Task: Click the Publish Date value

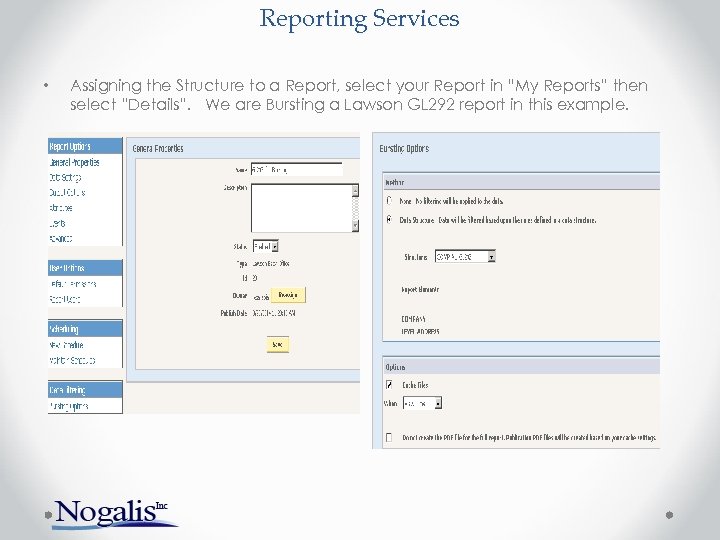Action: 275,313
